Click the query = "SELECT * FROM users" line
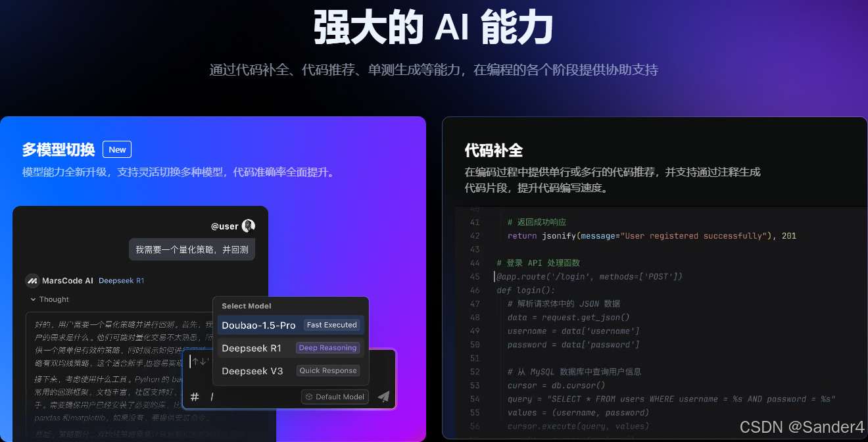 671,399
